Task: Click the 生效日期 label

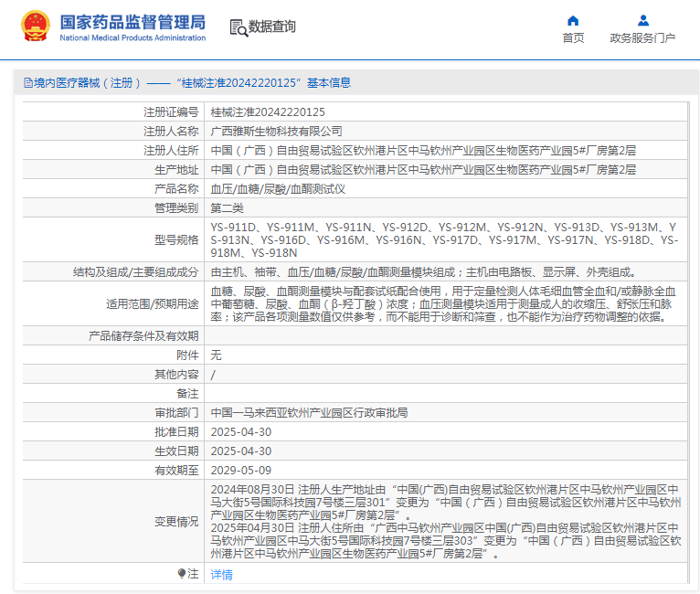Action: [x=176, y=451]
